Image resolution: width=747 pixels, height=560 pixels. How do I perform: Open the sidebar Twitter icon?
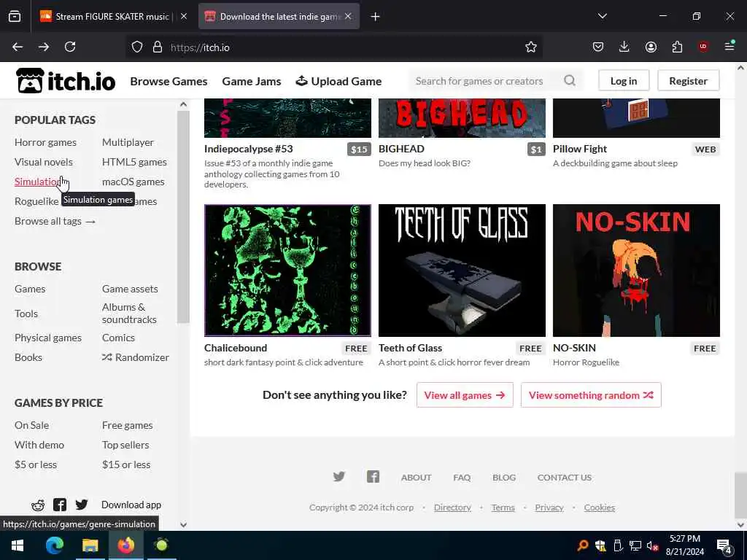click(x=82, y=505)
